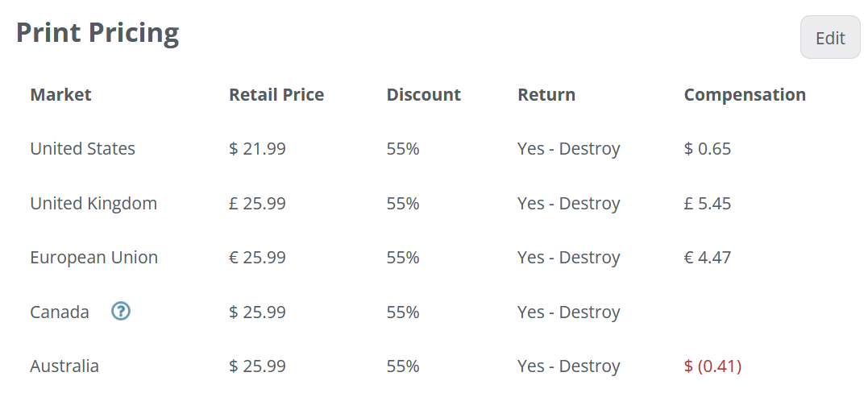Click the Return column header
This screenshot has height=393, width=868.
(x=546, y=95)
